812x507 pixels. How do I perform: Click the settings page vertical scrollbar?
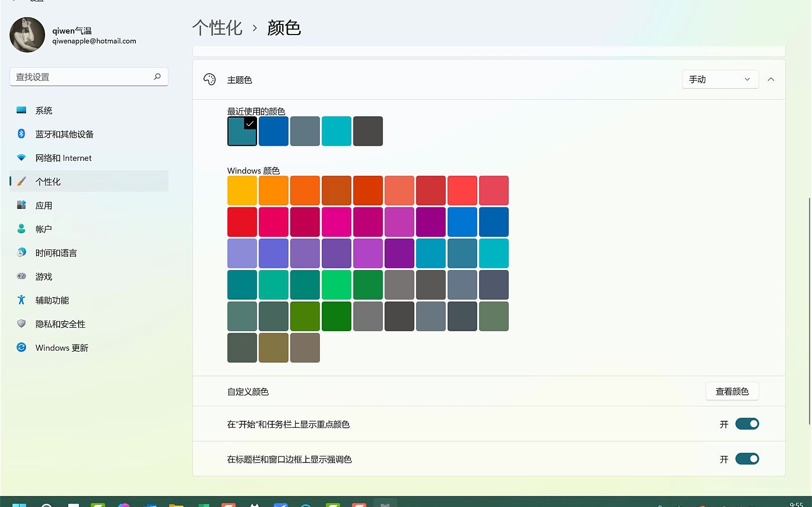pos(809,311)
